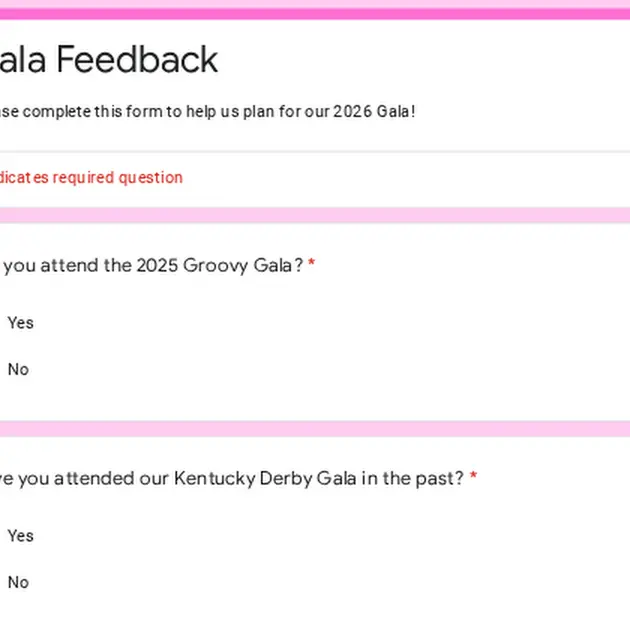Click the word Kentucky in the second question
The height and width of the screenshot is (630, 630).
coord(215,479)
